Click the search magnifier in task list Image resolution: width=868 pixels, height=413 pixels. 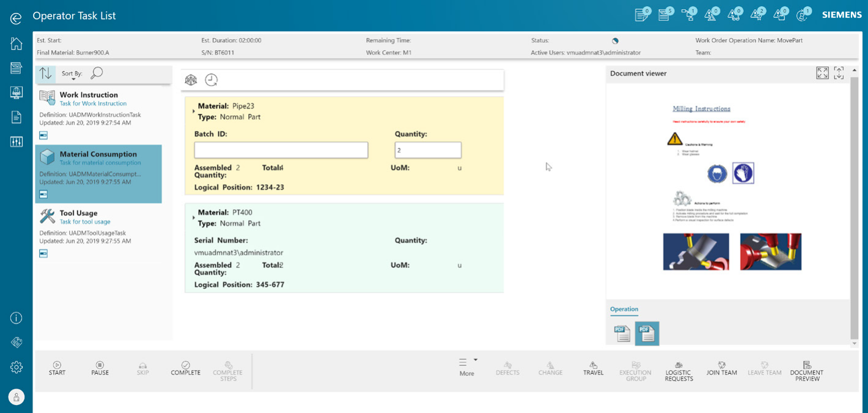(97, 73)
